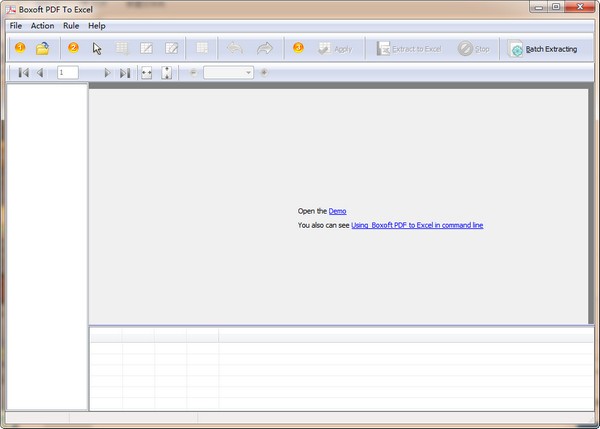The height and width of the screenshot is (429, 600).
Task: Click the standalone grid icon before Undo
Action: click(x=202, y=48)
